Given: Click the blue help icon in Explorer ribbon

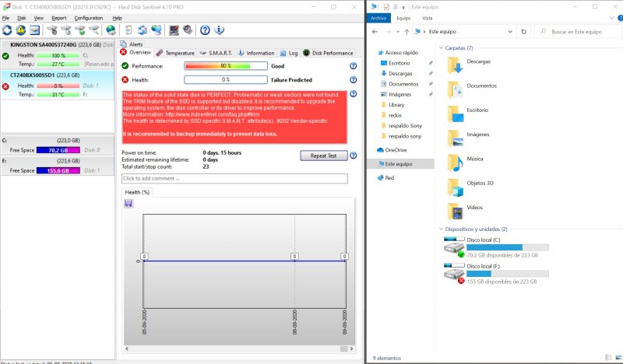Looking at the screenshot, I should (620, 18).
